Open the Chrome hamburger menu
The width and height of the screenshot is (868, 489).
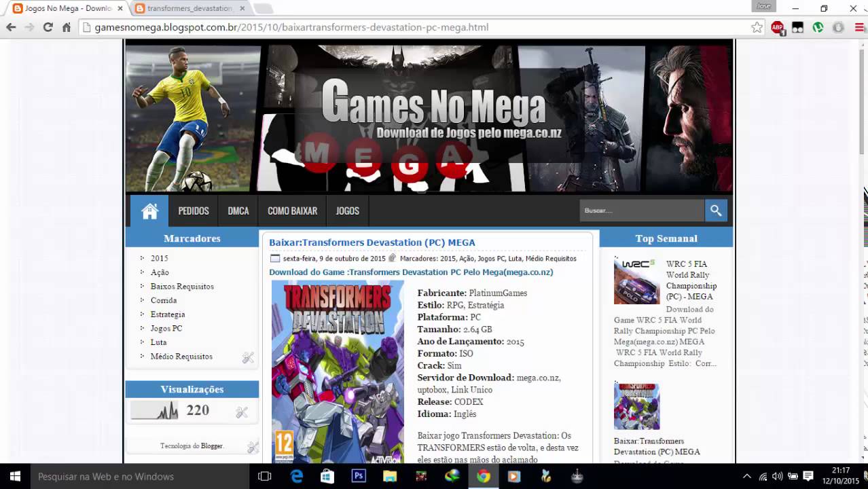858,28
